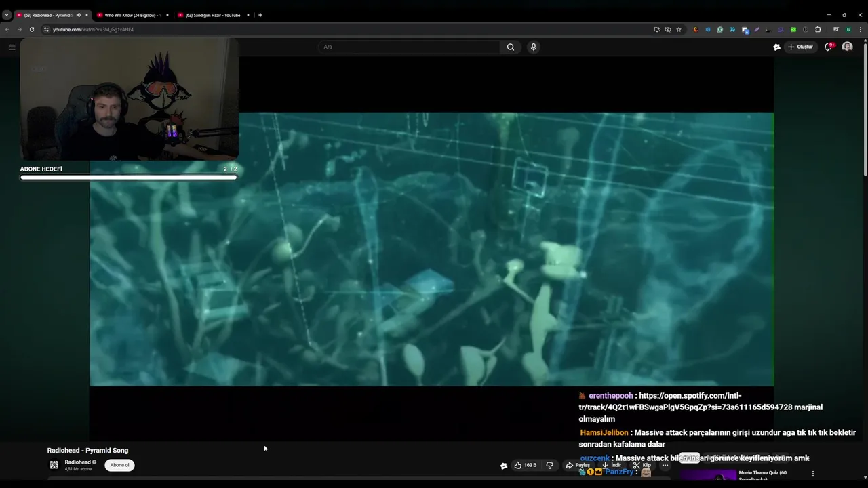Open the green Chrome profile icon
This screenshot has height=488, width=868.
pyautogui.click(x=848, y=30)
